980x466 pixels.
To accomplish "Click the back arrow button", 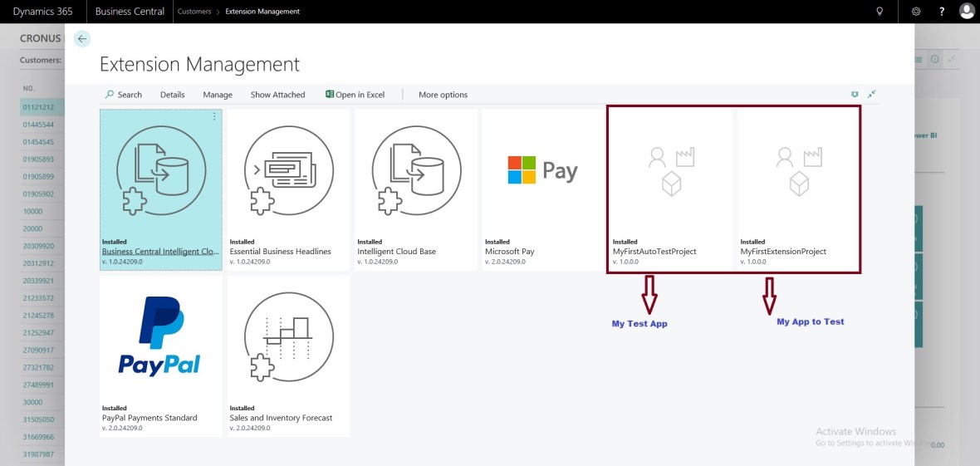I will click(x=81, y=39).
